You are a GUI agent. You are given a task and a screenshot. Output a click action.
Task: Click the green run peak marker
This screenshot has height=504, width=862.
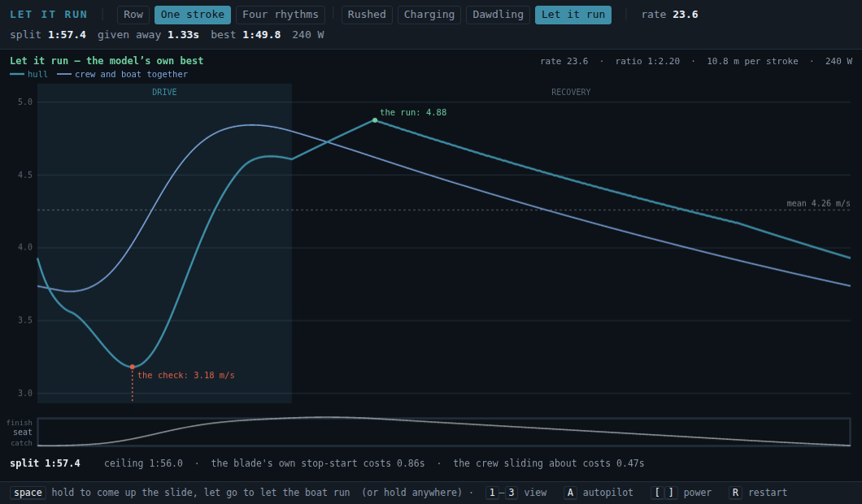375,120
